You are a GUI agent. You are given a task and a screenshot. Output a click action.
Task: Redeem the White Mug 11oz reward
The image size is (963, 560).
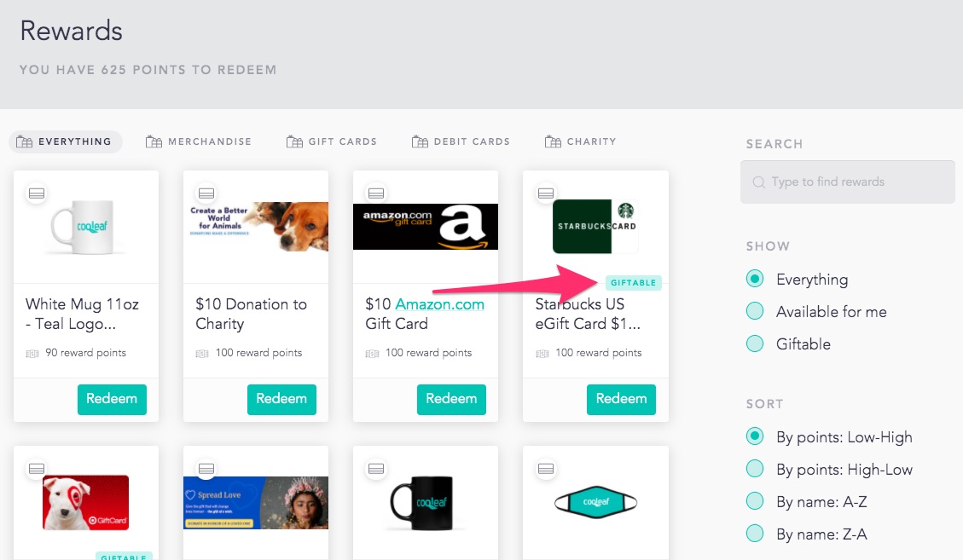(112, 399)
